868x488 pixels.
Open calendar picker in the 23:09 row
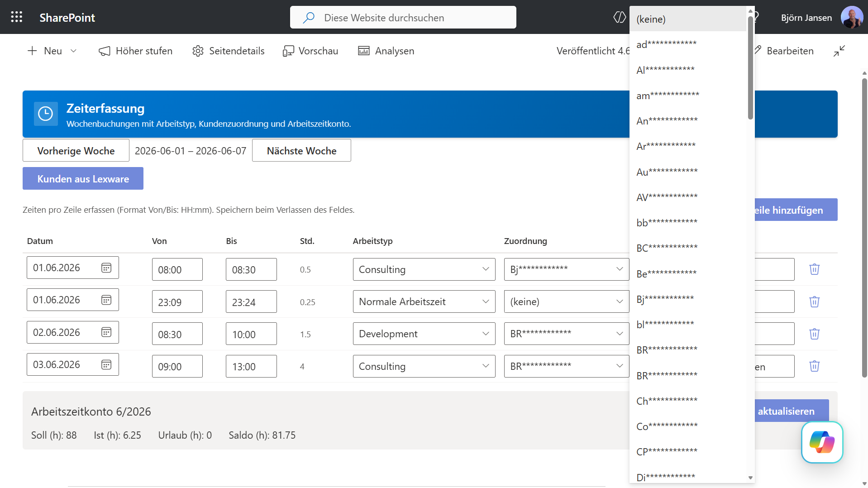[x=106, y=300]
